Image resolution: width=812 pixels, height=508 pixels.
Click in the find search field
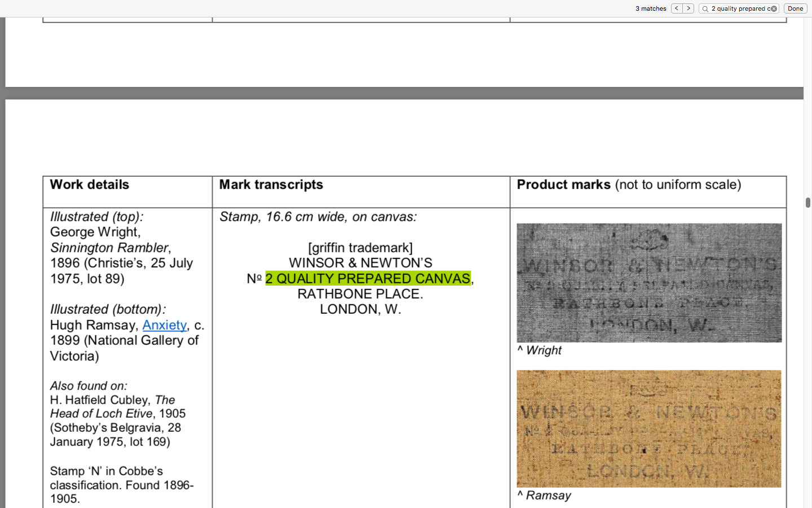coord(740,8)
